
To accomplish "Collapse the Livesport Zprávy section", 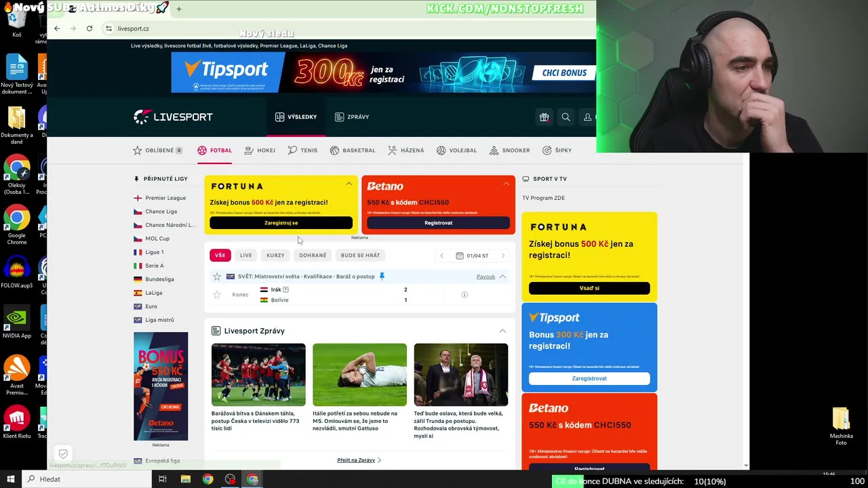I will tap(502, 331).
